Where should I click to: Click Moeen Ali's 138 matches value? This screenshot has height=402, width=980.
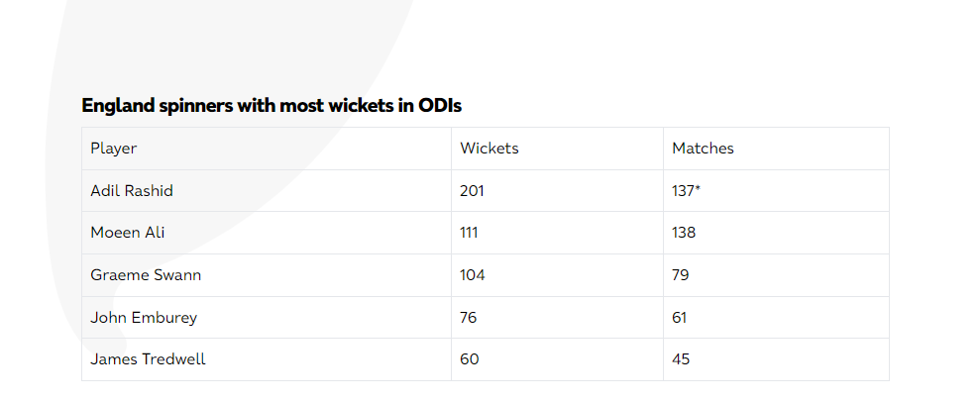(x=684, y=233)
